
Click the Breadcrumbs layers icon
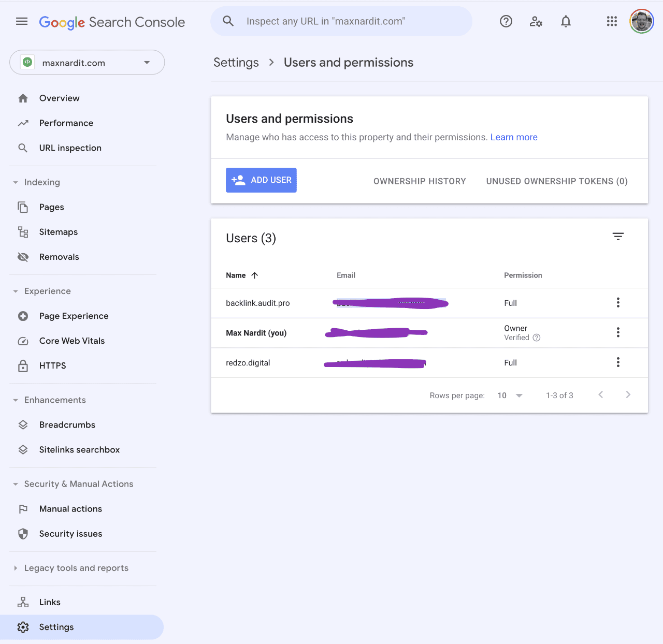point(23,425)
